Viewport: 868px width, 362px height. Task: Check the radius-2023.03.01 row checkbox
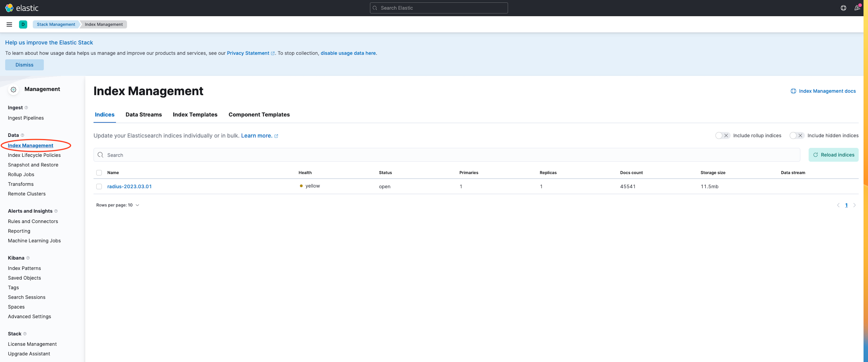tap(99, 186)
